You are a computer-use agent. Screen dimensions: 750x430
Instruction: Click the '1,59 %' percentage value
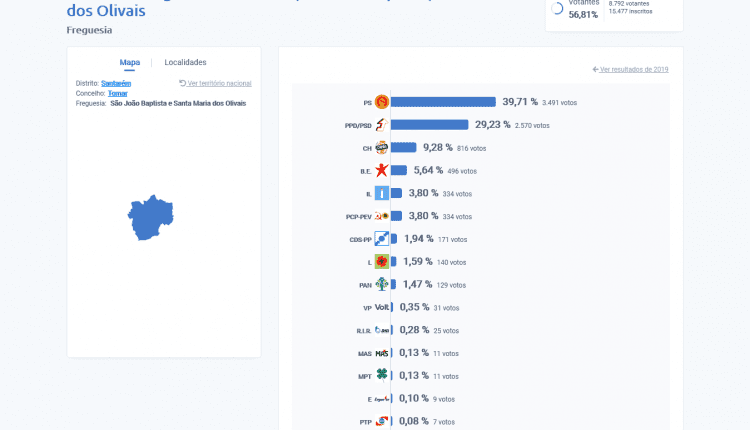click(418, 262)
